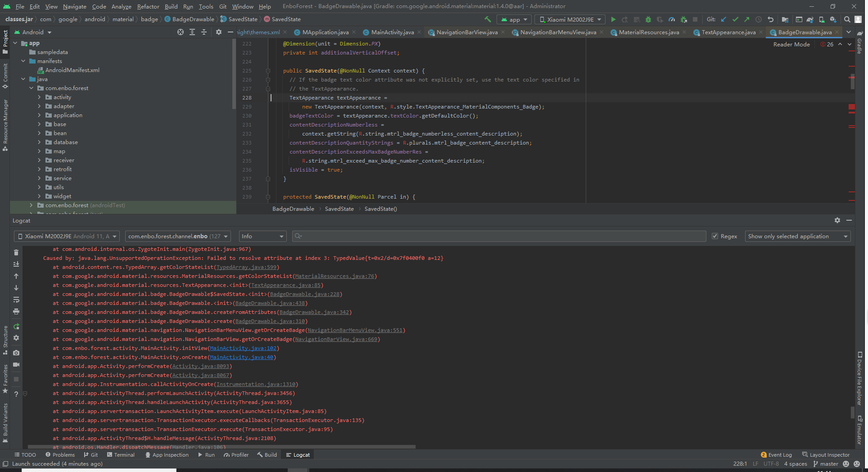Screen dimensions: 868x472
Task: Start debugging with the green bug icon
Action: click(648, 19)
